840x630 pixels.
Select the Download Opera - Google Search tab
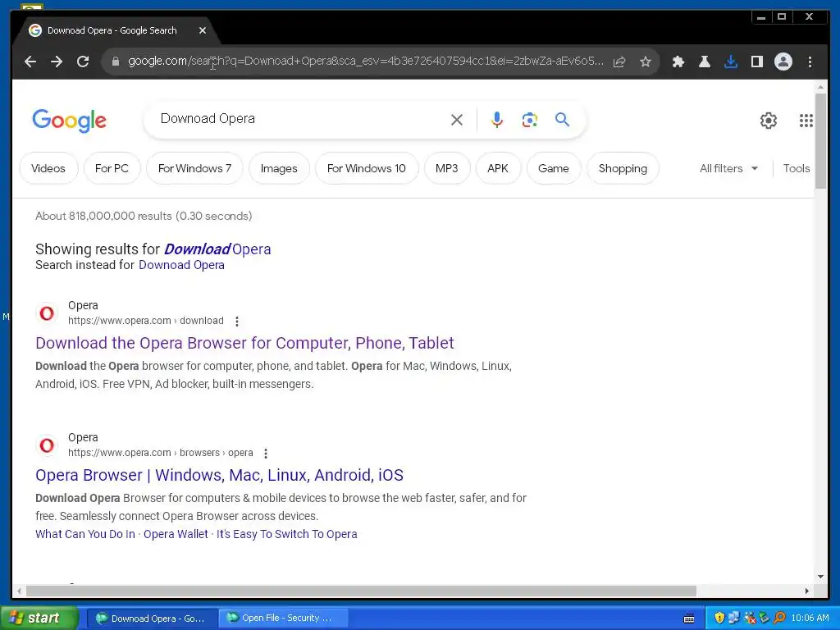[x=112, y=30]
